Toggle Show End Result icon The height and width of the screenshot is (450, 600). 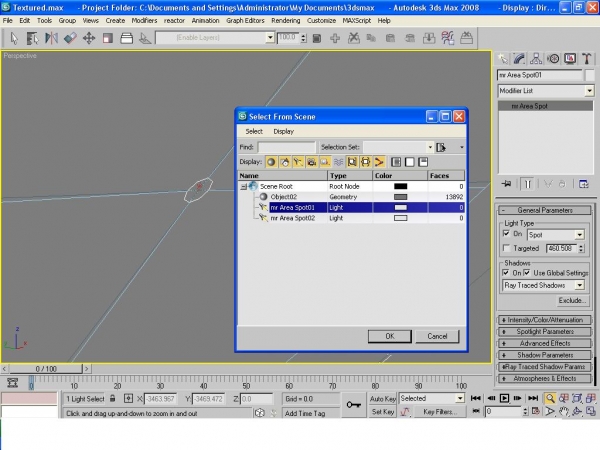point(528,184)
